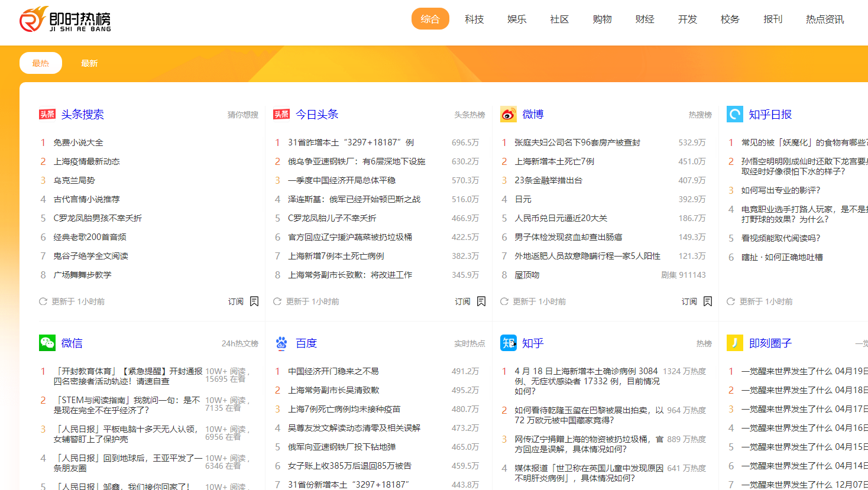The width and height of the screenshot is (868, 490).
Task: Click the 即刻圈子 yellow icon
Action: [735, 343]
